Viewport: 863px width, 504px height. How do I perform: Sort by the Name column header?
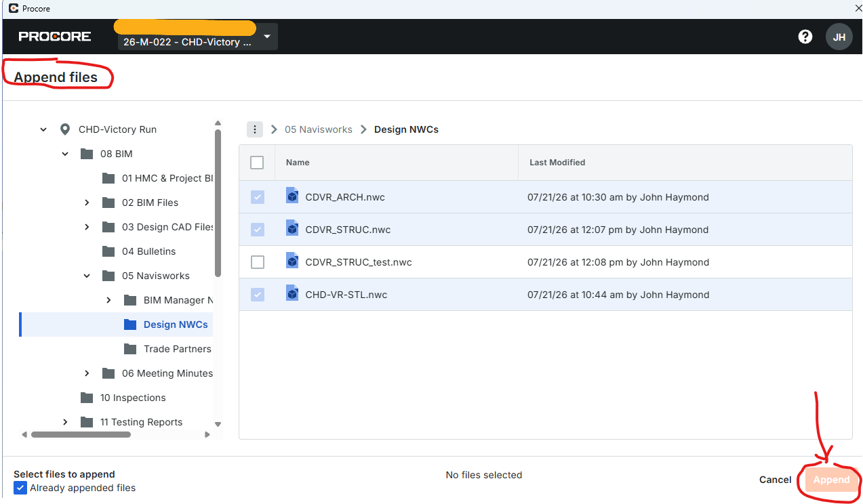[298, 163]
